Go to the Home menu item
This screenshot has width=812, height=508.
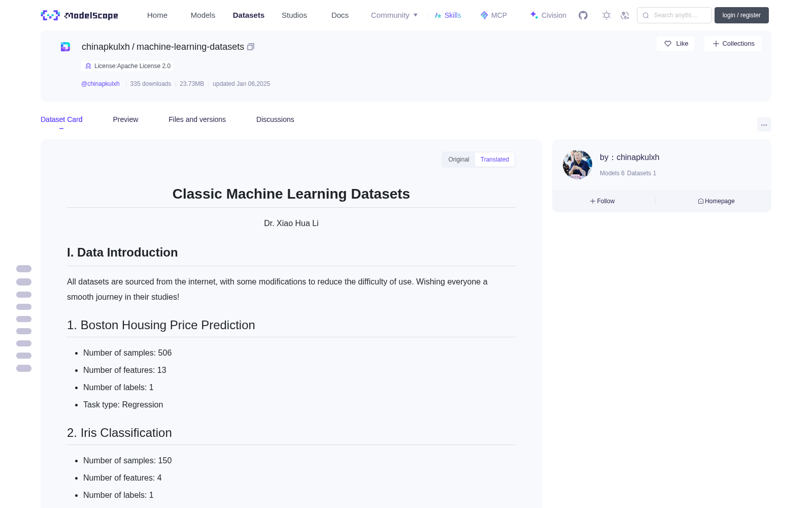(157, 15)
